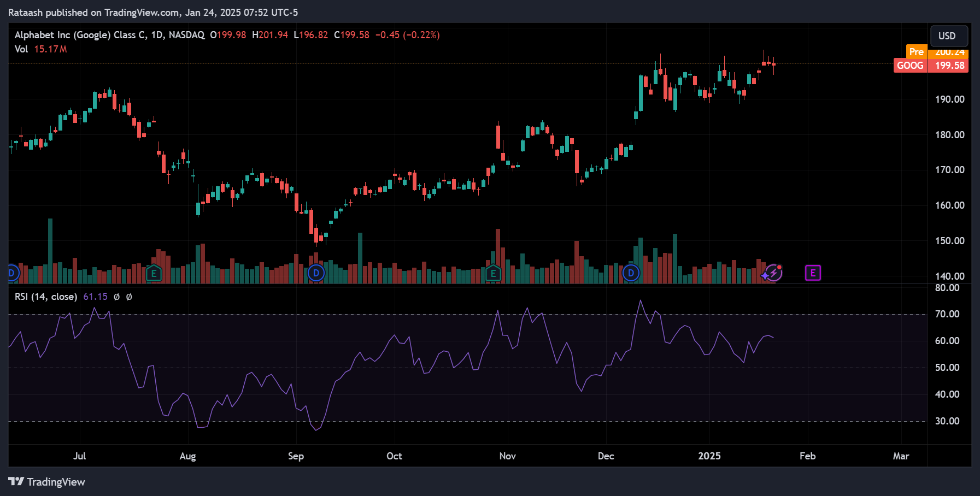Open the USD currency selector
Viewport: 980px width, 496px height.
[949, 36]
